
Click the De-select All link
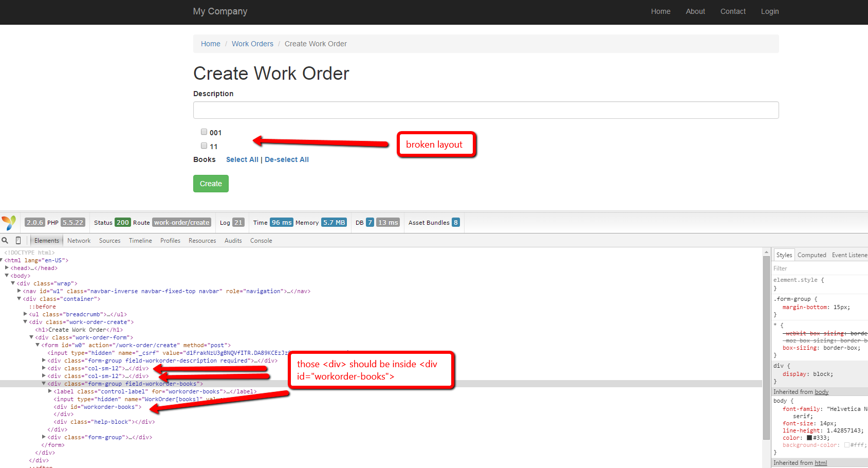click(x=287, y=159)
